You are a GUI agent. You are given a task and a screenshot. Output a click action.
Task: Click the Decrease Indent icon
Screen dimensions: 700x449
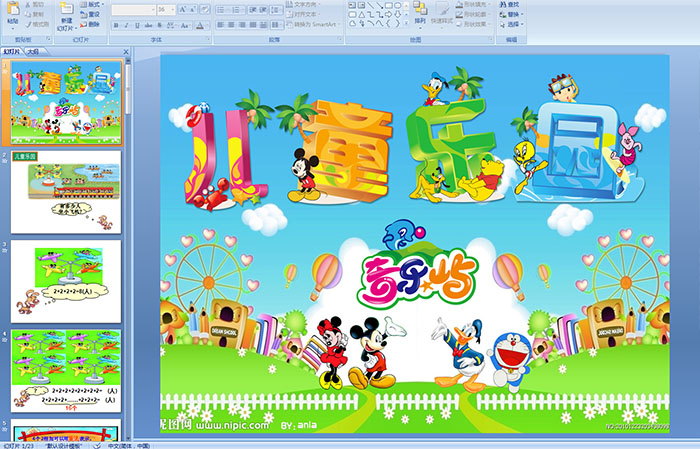253,10
